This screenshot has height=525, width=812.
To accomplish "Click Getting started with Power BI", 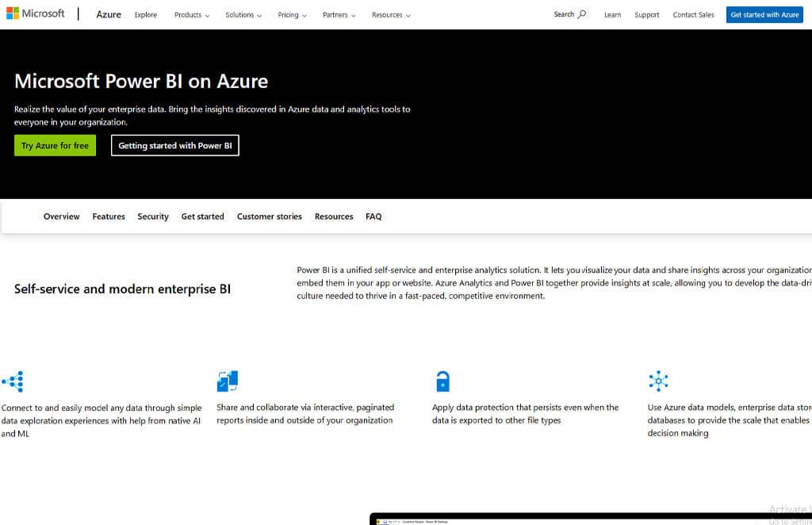I will [x=175, y=146].
